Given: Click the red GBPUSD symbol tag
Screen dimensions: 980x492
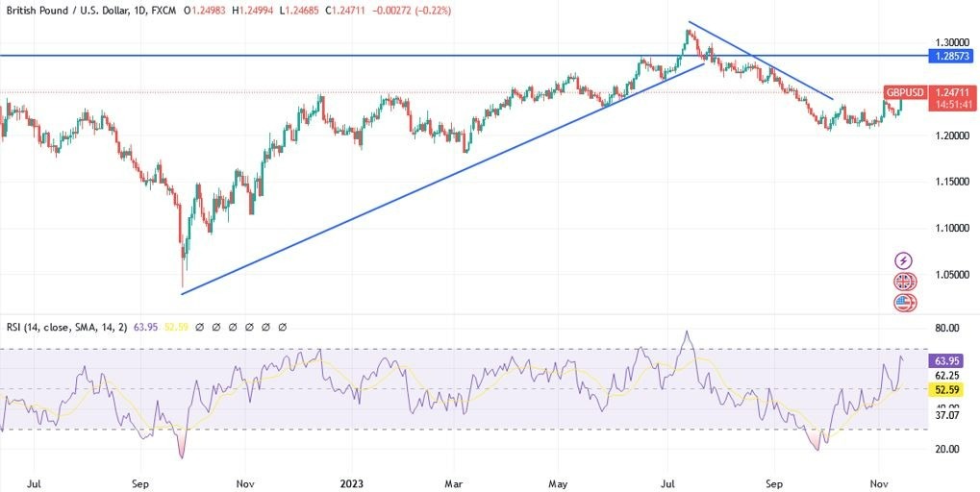Looking at the screenshot, I should (x=904, y=93).
